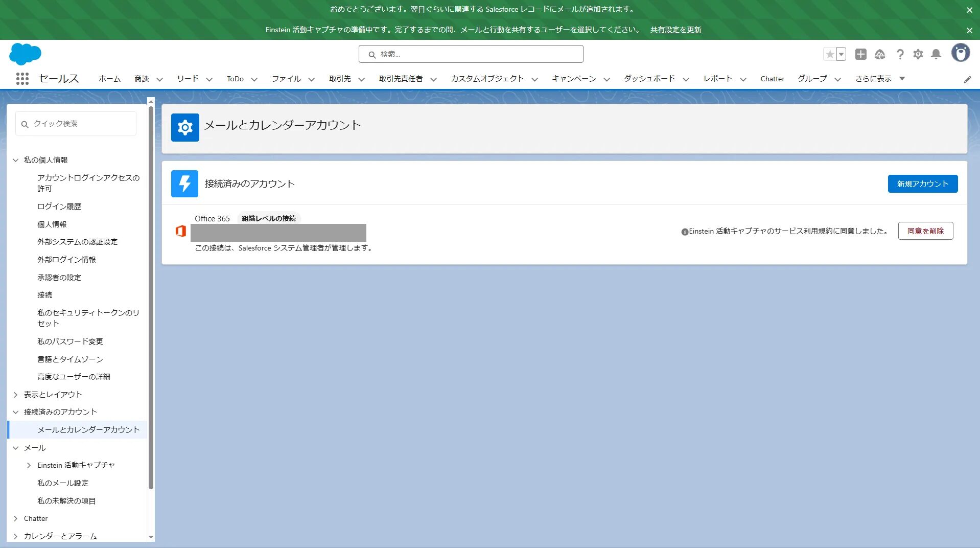Open the ファイル tab

286,79
